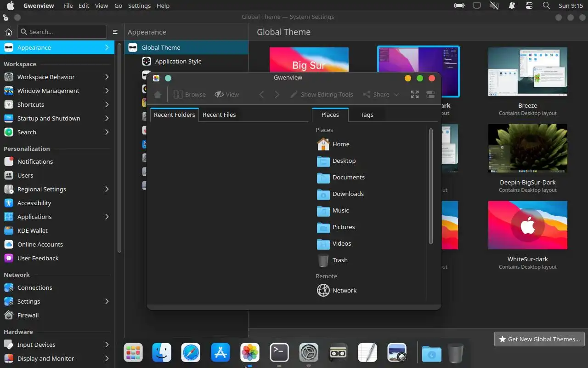The height and width of the screenshot is (368, 588).
Task: Open the Help menu
Action: coord(163,6)
